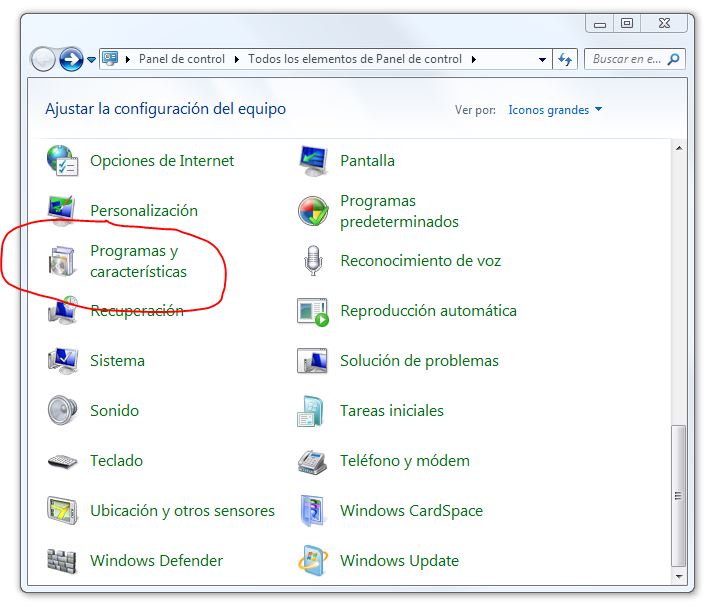Open the Windows Defender wall icon

(x=61, y=561)
